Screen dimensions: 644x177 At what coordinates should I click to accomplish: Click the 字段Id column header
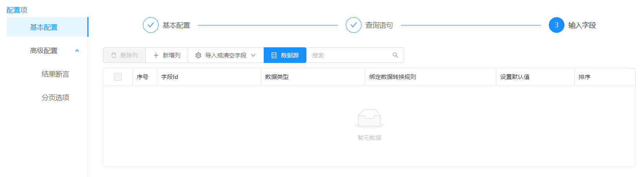click(170, 77)
